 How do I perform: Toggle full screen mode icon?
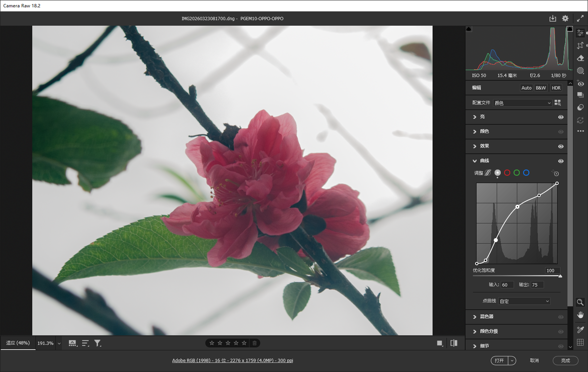point(580,18)
